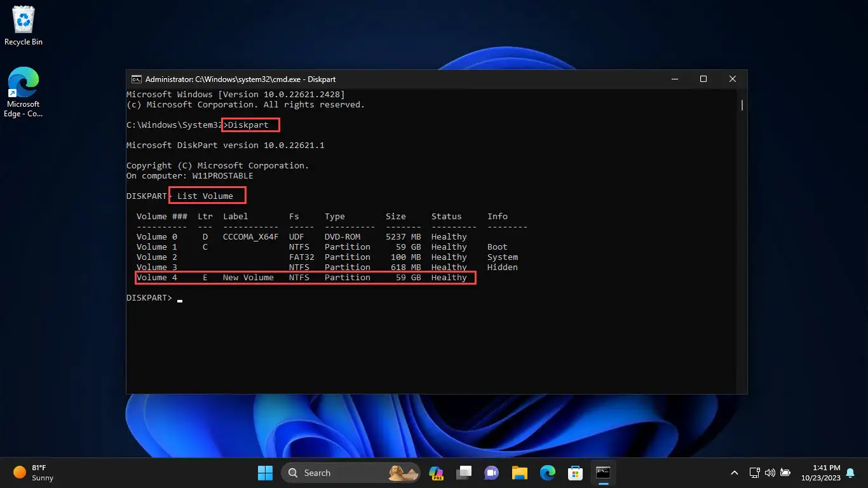Screen dimensions: 868x488
Task: Open the clock and date panel
Action: pos(820,473)
